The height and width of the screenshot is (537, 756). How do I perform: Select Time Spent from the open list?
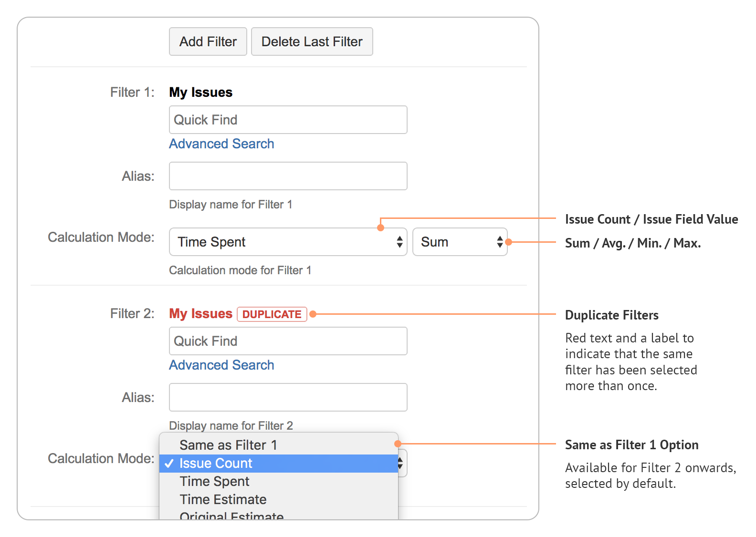[x=214, y=481]
